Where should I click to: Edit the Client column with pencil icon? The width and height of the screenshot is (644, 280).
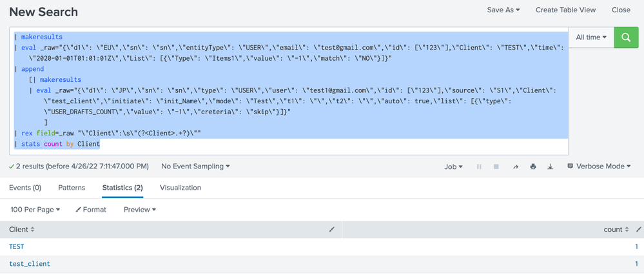[x=332, y=229]
